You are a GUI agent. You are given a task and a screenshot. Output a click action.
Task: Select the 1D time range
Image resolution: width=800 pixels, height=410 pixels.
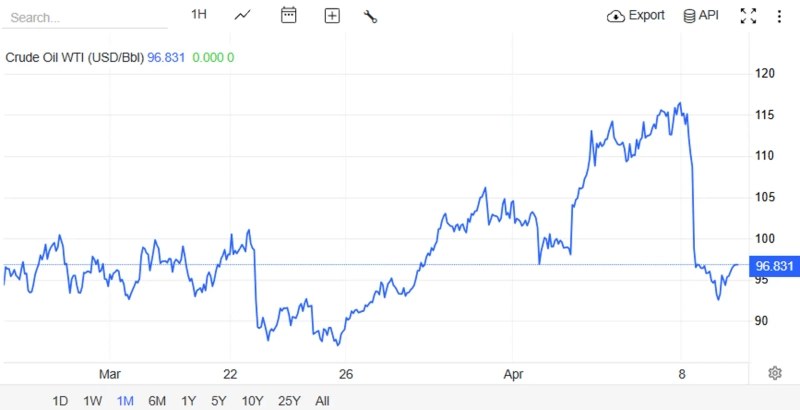[x=60, y=401]
